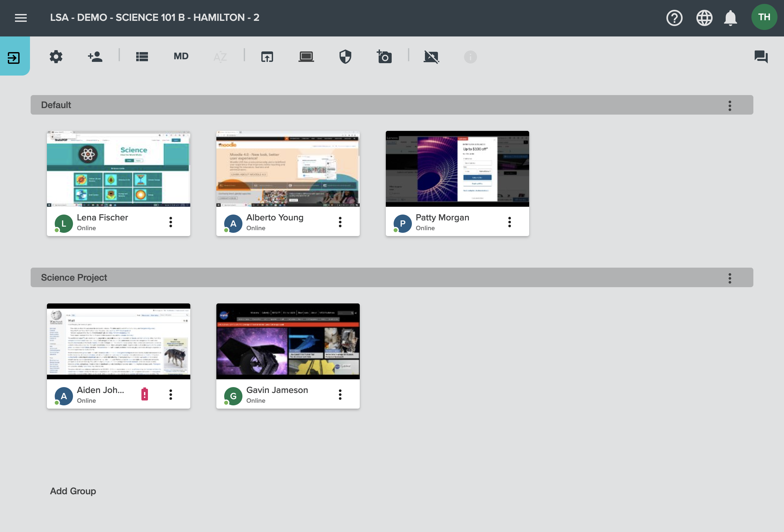Toggle the MD thumbnail size
The height and width of the screenshot is (532, 784).
pyautogui.click(x=181, y=56)
